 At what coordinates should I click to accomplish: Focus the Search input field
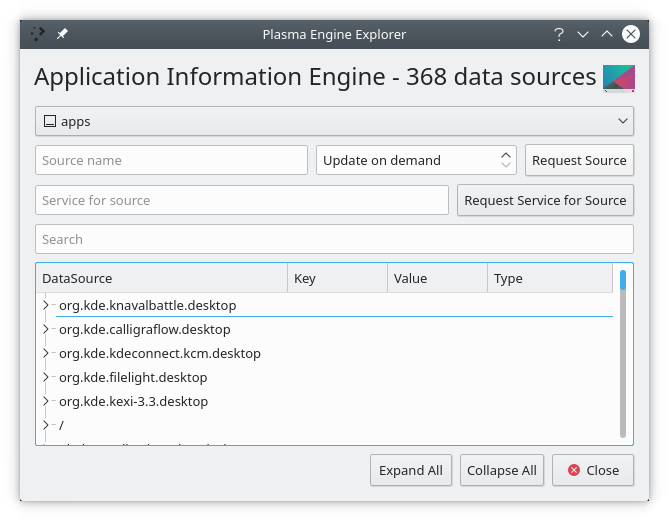pos(334,239)
